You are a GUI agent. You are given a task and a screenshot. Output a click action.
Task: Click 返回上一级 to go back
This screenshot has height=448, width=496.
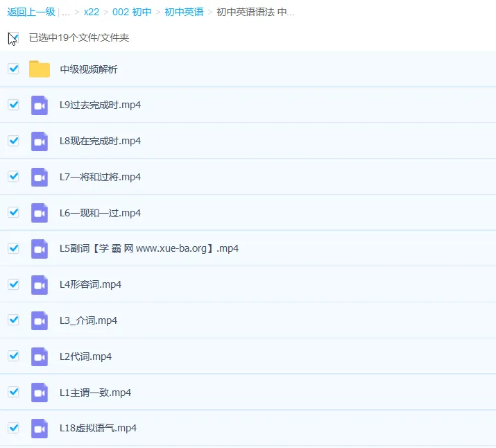[31, 12]
